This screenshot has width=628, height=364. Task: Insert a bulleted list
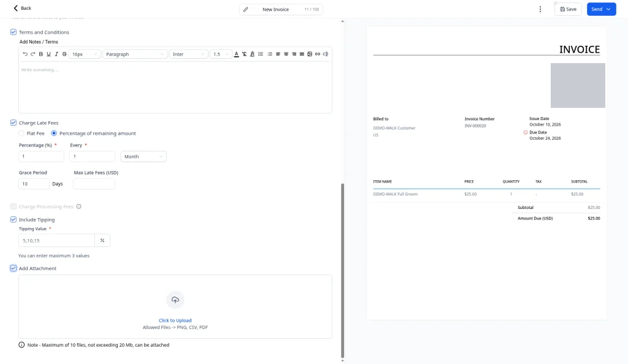[x=261, y=54]
